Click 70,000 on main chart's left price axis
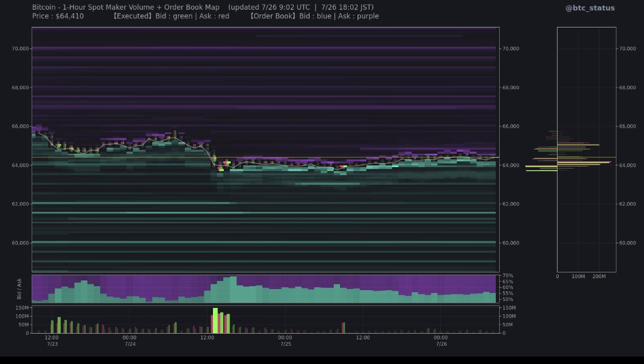This screenshot has height=364, width=644. pos(20,49)
